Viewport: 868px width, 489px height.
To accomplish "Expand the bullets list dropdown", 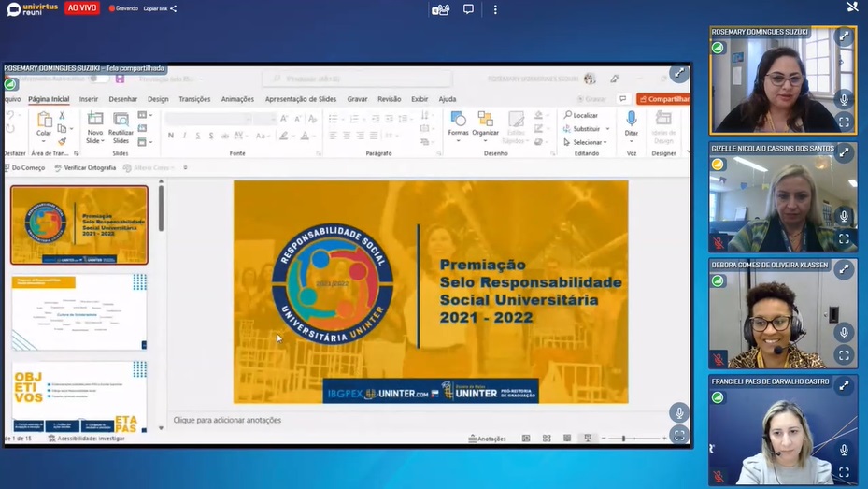I will (x=343, y=119).
